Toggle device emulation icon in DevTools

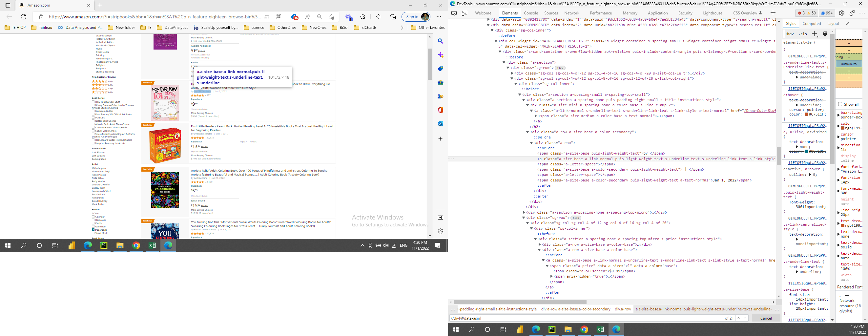click(465, 13)
